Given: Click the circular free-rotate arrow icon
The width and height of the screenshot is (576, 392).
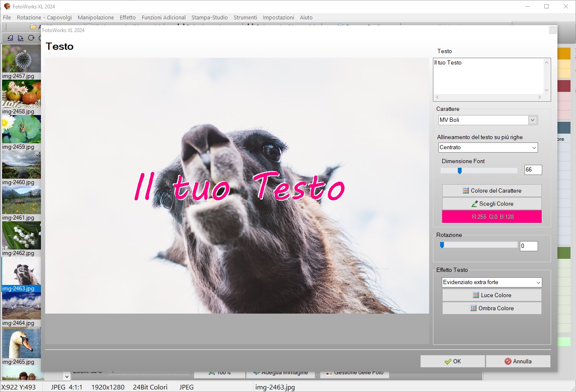Looking at the screenshot, I should 31,38.
